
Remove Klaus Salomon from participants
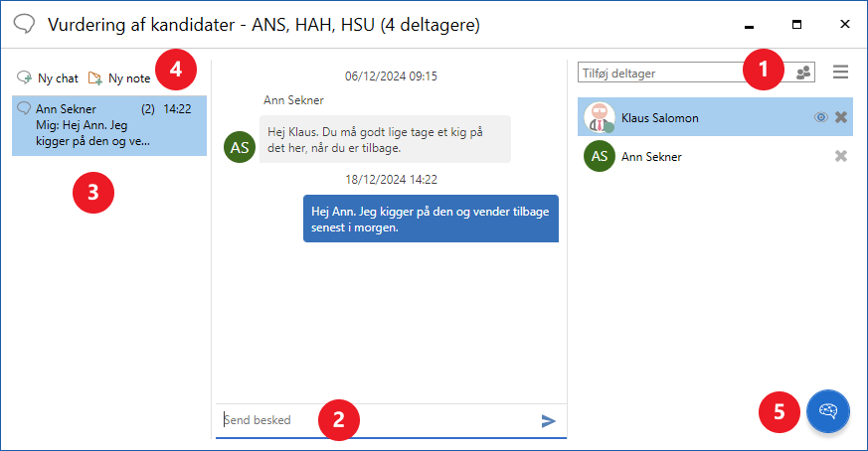tap(841, 117)
